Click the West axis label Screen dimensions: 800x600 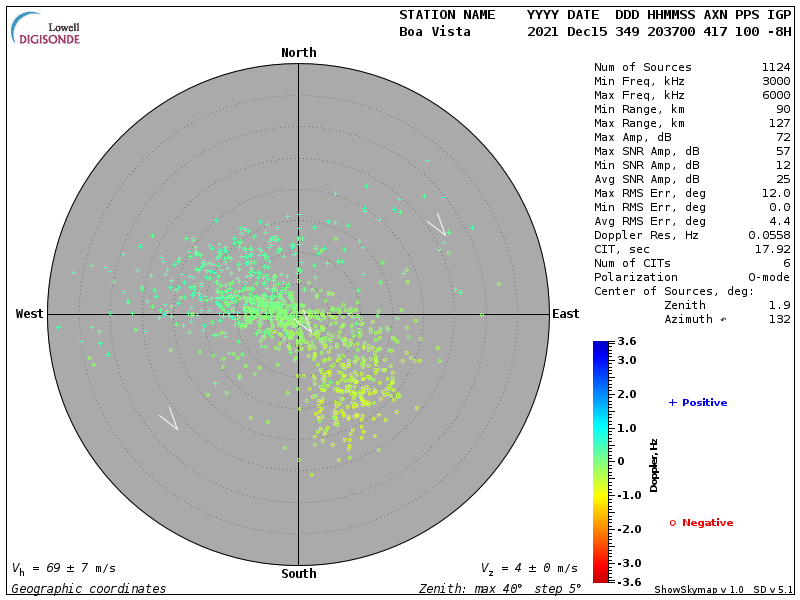click(x=30, y=314)
